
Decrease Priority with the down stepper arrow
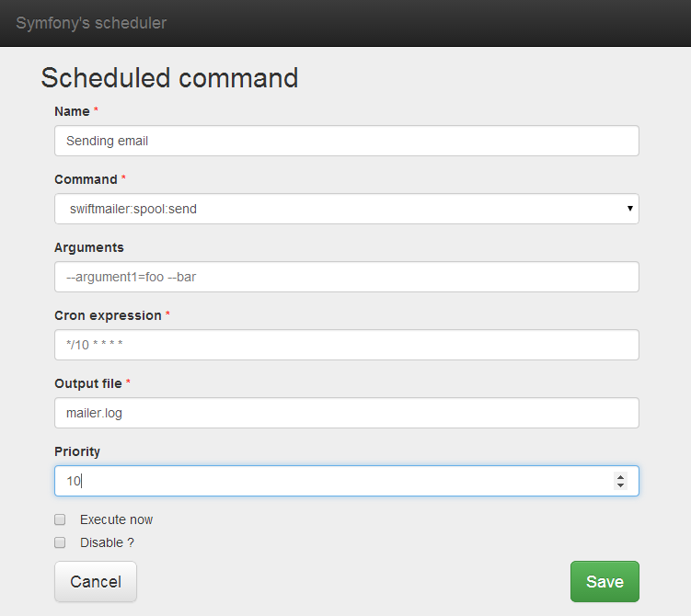620,485
